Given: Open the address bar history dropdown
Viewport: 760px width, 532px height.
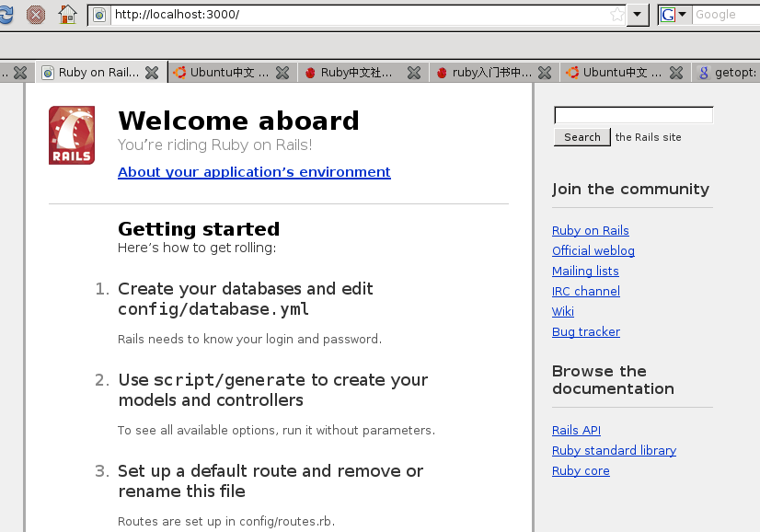Looking at the screenshot, I should (638, 15).
